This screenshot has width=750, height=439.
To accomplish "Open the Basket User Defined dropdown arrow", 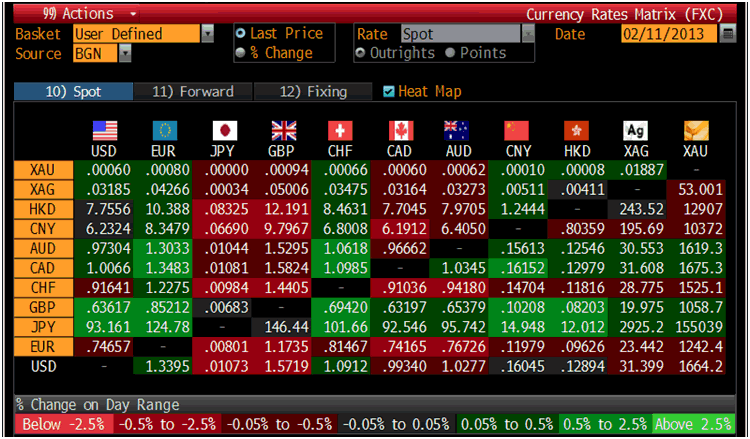I will (x=207, y=33).
